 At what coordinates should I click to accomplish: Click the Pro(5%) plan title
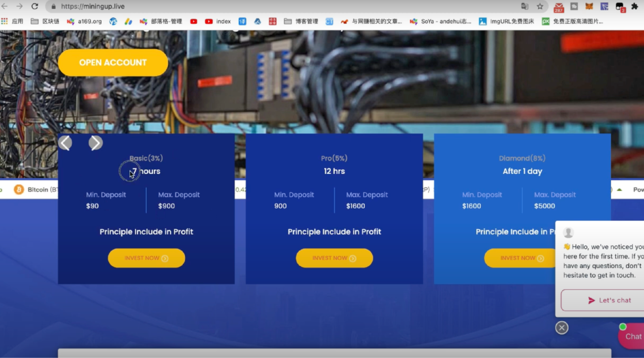pos(334,158)
